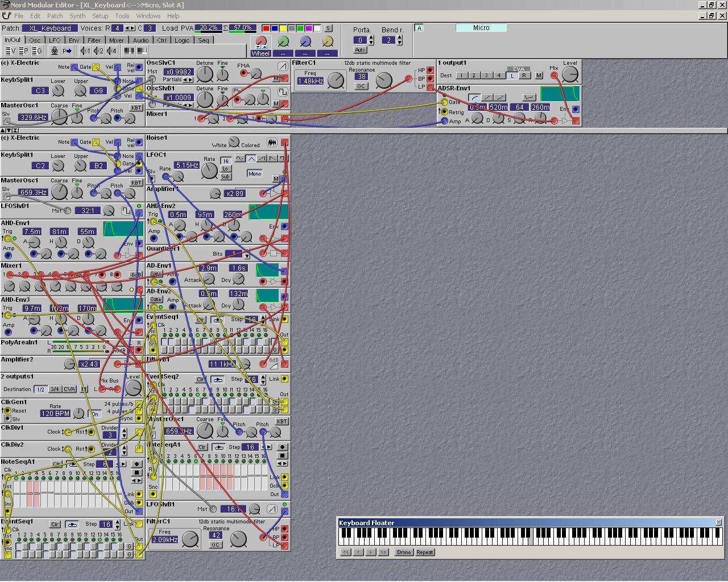
Task: Select the keyboard module icon in toolbar
Action: [129, 51]
